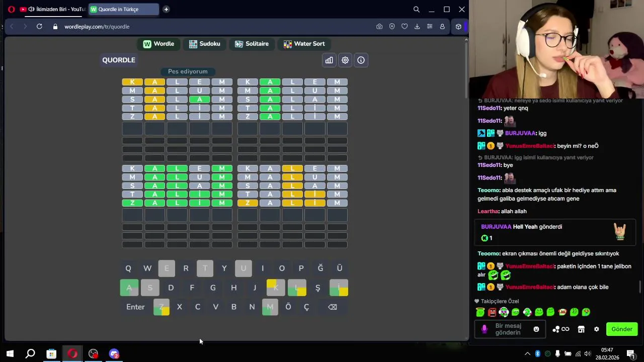Click BURJUVAA username in Hell Yeah message
The image size is (644, 362).
tap(496, 227)
